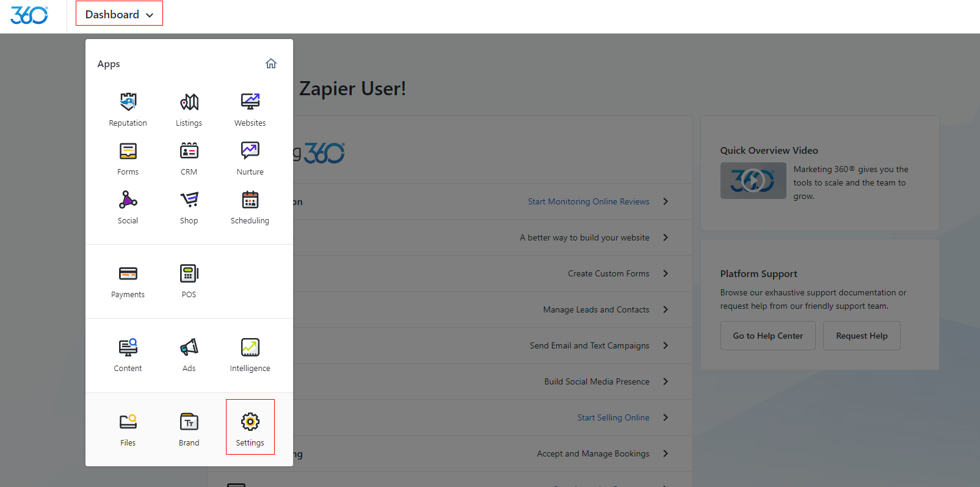Click the home icon in Apps panel

click(271, 63)
